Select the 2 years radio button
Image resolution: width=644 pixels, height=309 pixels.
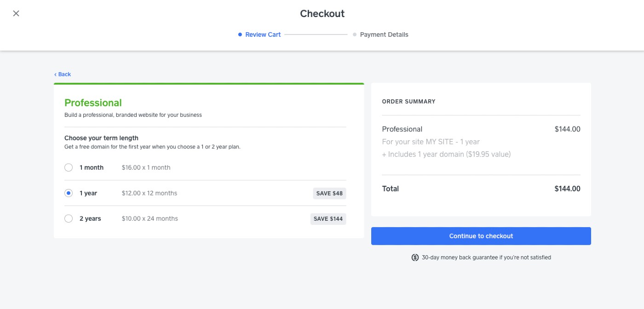point(69,218)
